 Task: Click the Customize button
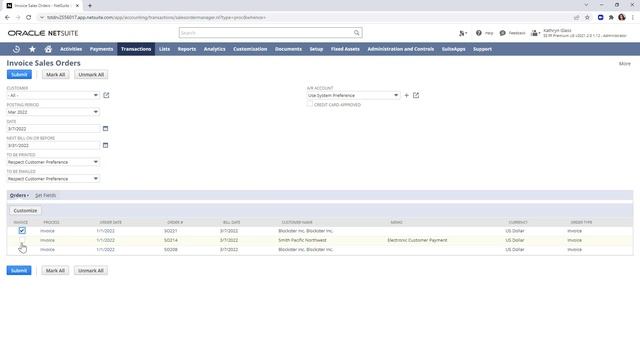click(25, 211)
